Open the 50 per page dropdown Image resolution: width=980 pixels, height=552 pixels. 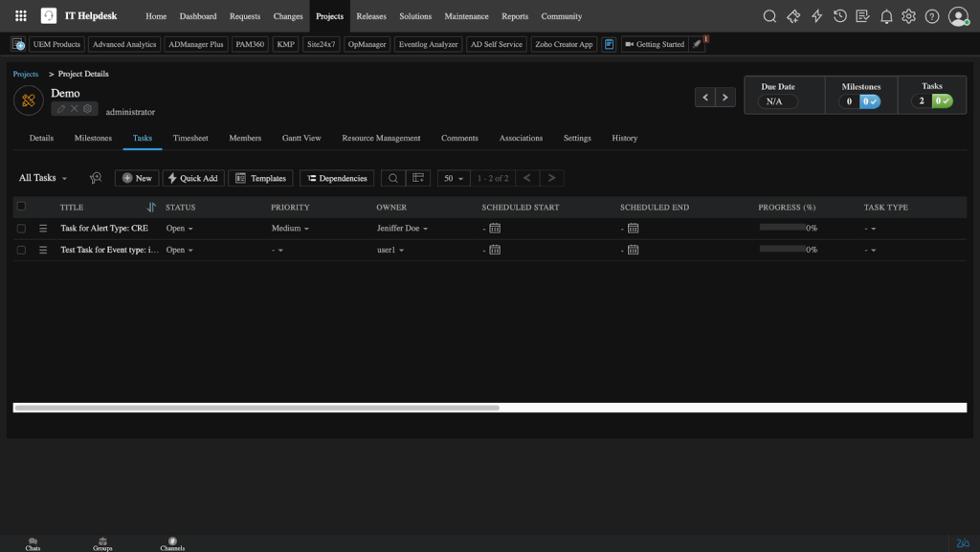pos(453,178)
